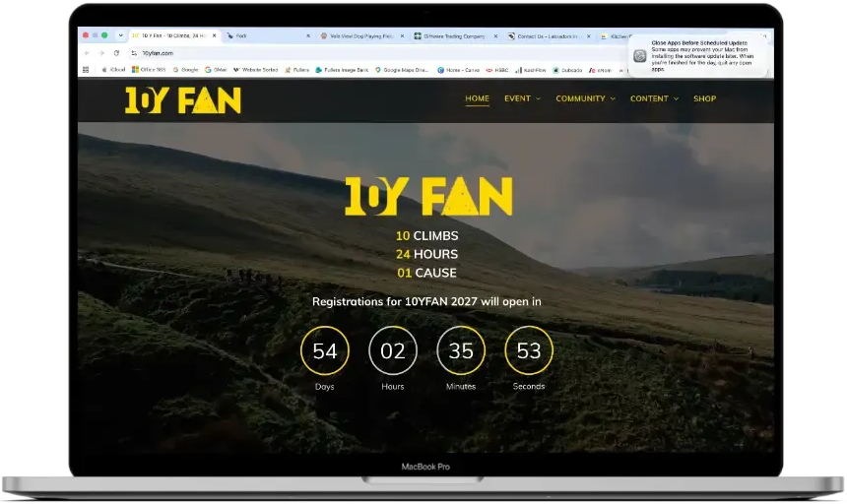Image resolution: width=847 pixels, height=504 pixels.
Task: Open the KashFlow bookmark
Action: (531, 70)
